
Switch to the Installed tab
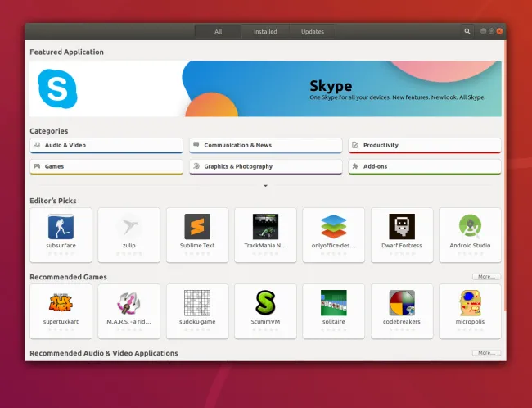coord(265,32)
